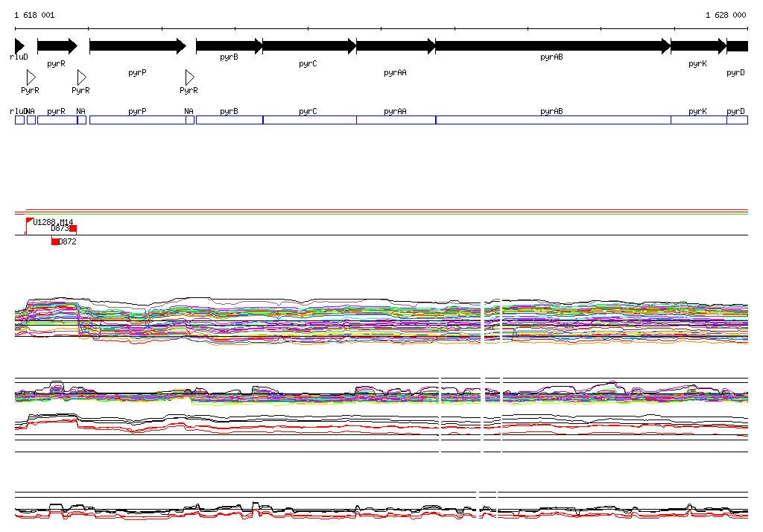Select the long black pyrAB gene arrow
Viewport: 763px width, 532px height.
554,46
